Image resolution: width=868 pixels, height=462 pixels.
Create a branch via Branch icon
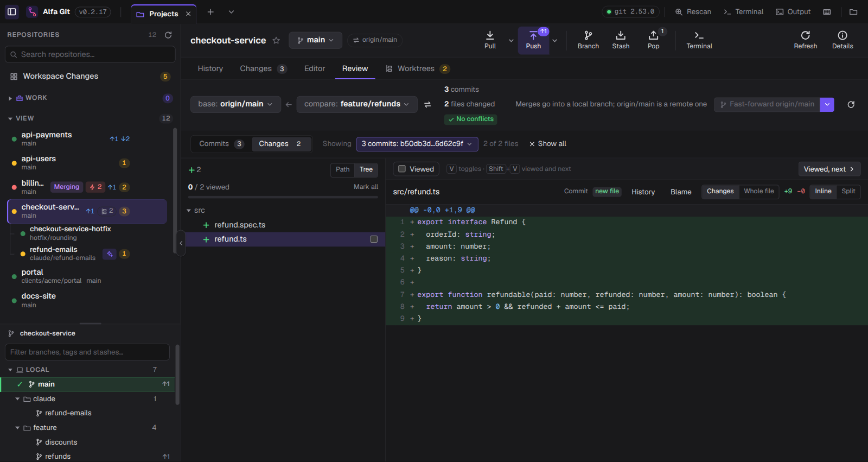[x=588, y=40]
